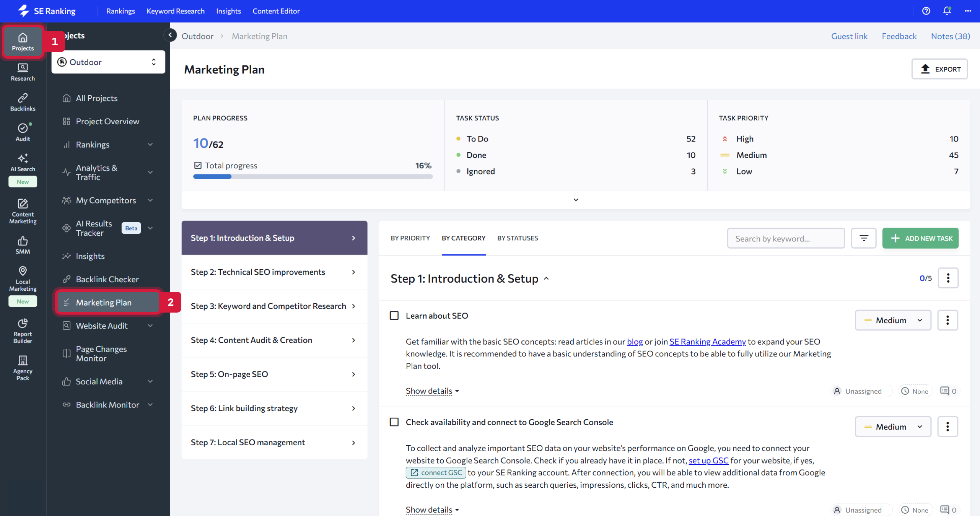Image resolution: width=980 pixels, height=516 pixels.
Task: Open Keyword Research top menu
Action: pos(176,11)
